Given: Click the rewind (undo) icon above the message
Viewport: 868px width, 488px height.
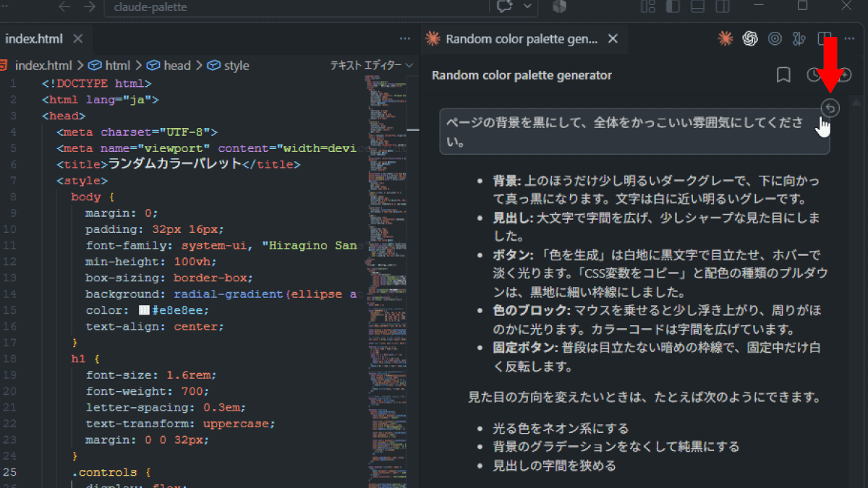Looking at the screenshot, I should tap(830, 108).
